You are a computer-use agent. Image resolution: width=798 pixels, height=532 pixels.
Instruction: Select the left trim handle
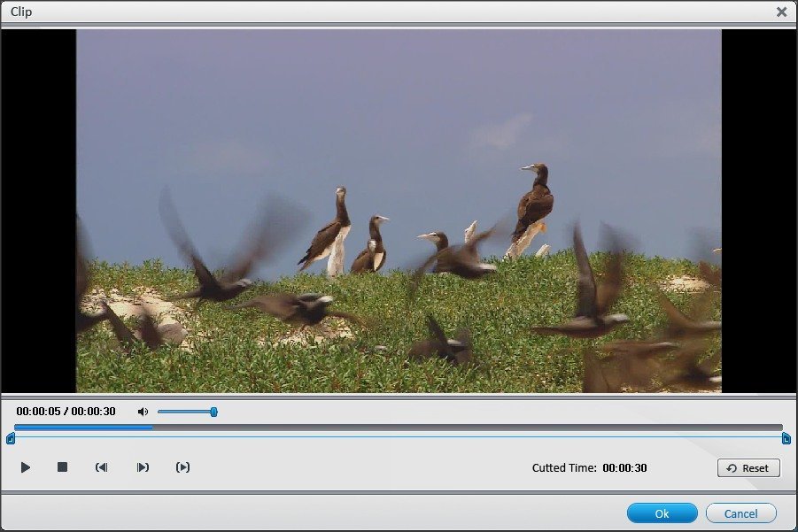12,437
